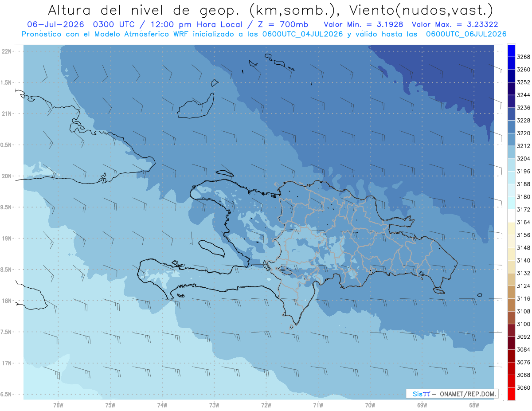Click the 69W longitude label

(x=422, y=405)
